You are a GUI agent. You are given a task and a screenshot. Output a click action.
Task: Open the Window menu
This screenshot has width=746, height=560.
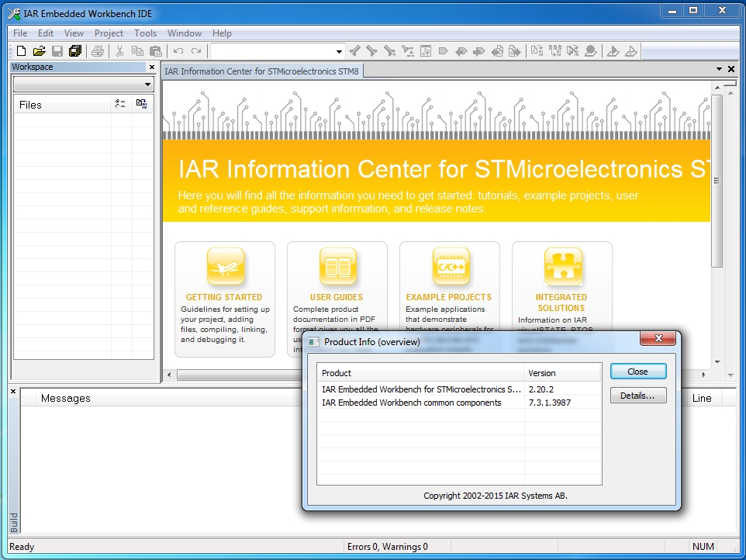184,33
